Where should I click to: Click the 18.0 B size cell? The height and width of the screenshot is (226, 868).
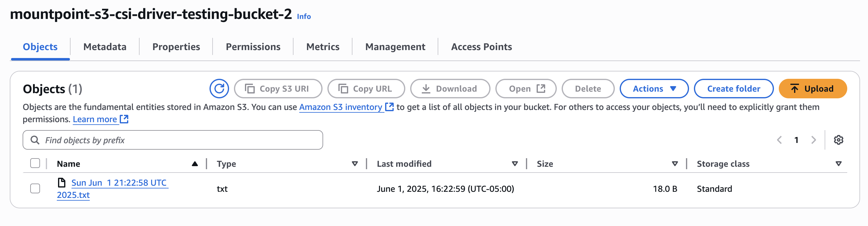click(x=665, y=189)
